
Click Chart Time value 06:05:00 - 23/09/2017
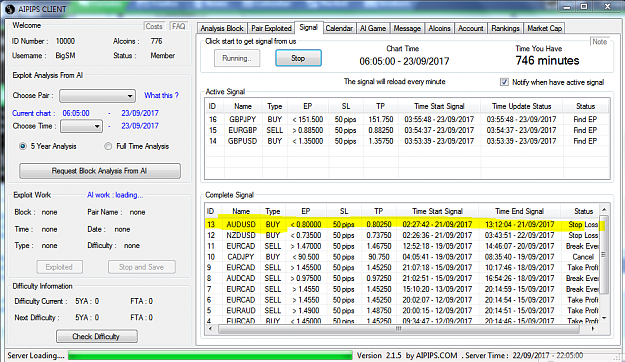tap(404, 61)
